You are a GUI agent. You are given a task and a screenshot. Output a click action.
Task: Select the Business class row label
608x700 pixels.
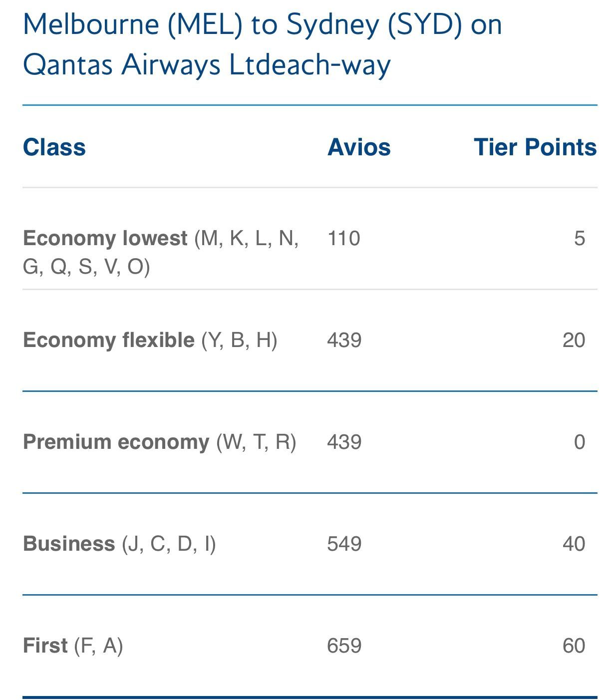69,544
